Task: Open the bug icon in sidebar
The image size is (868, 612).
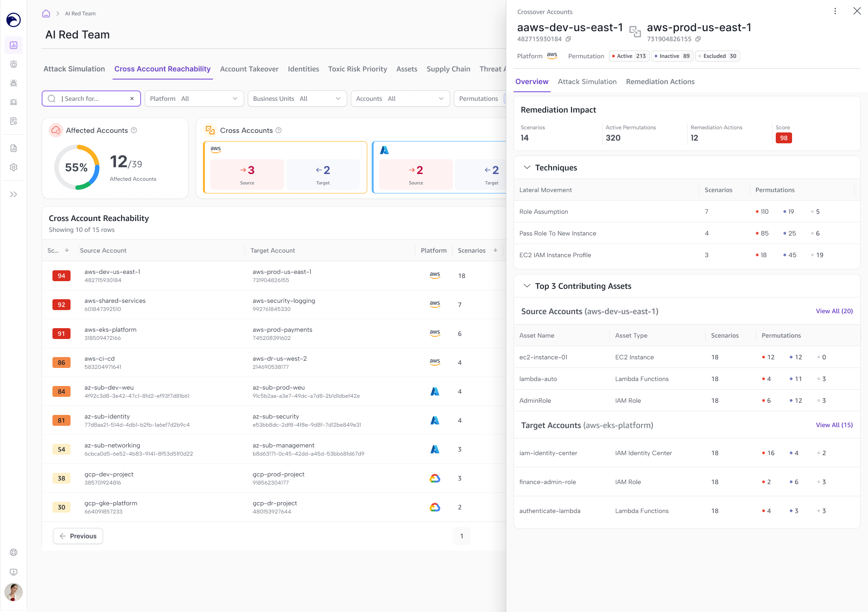Action: (14, 83)
